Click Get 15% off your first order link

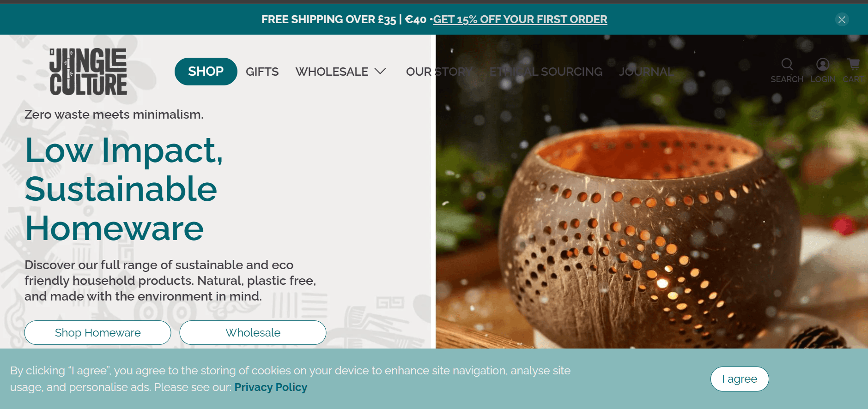coord(520,19)
